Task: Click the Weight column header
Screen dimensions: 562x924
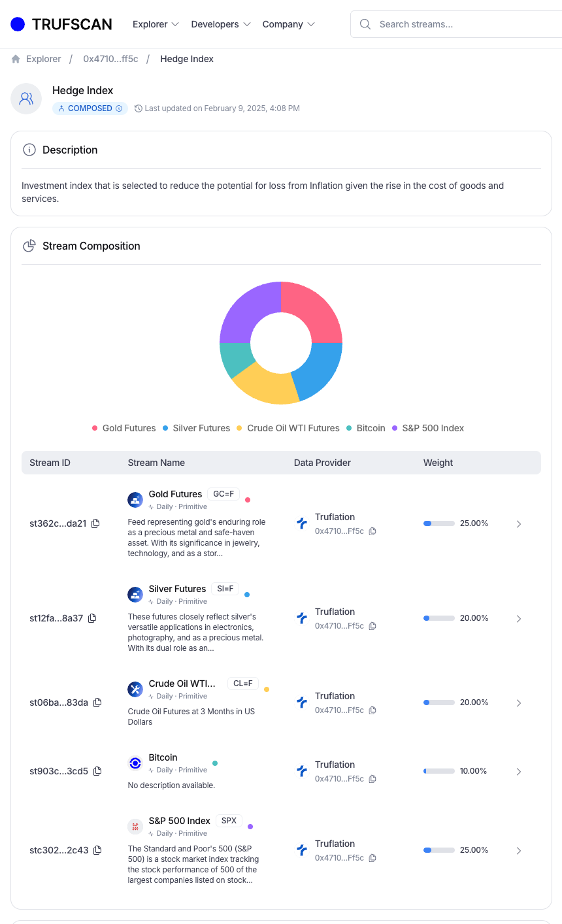Action: click(x=438, y=463)
